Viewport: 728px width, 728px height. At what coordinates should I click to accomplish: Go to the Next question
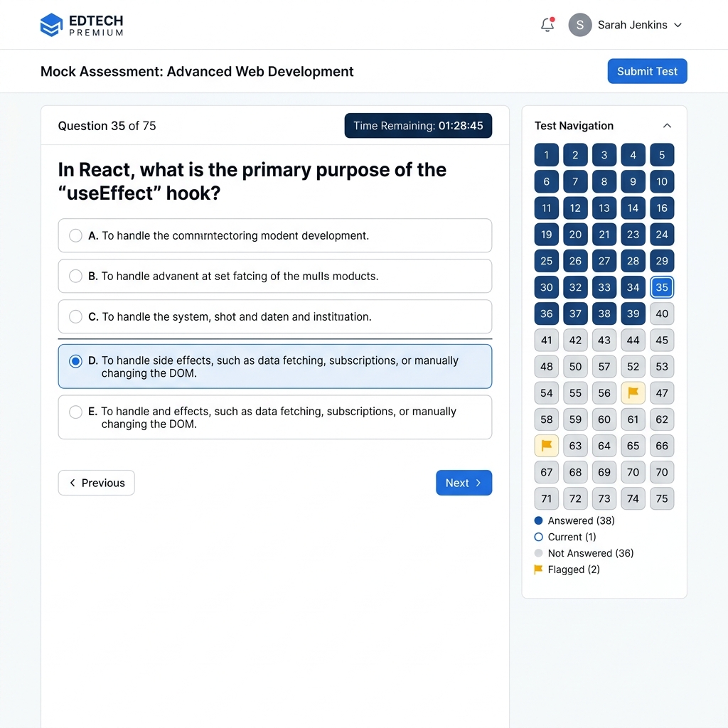coord(464,483)
